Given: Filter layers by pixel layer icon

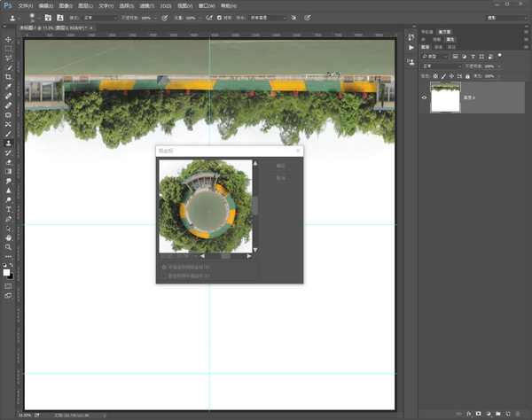Looking at the screenshot, I should (x=456, y=57).
